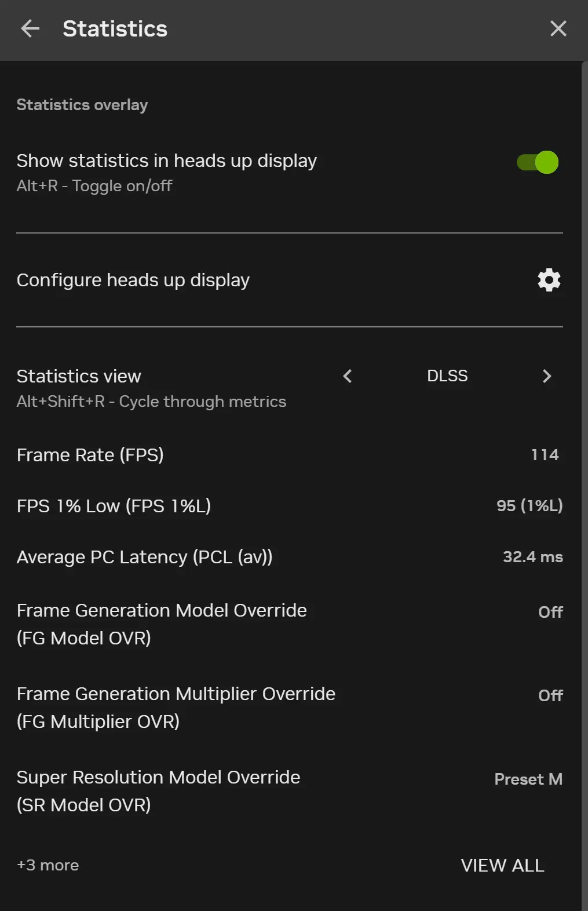Switch to previous statistics view with left chevron
Image resolution: width=588 pixels, height=911 pixels.
[x=348, y=376]
